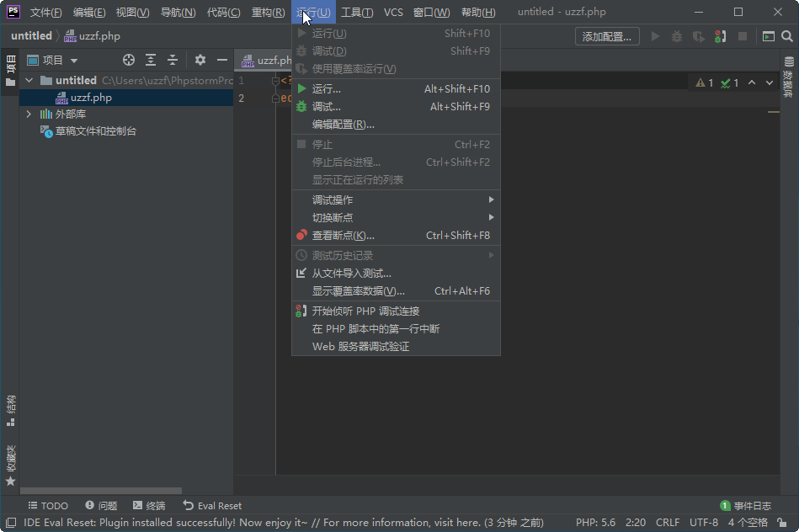Click the Add Configuration button

[x=607, y=37]
